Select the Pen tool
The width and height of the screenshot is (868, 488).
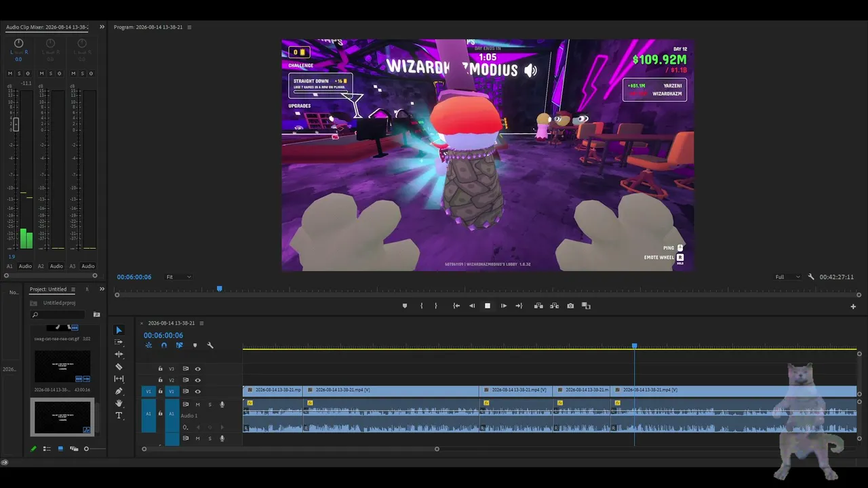pyautogui.click(x=119, y=391)
